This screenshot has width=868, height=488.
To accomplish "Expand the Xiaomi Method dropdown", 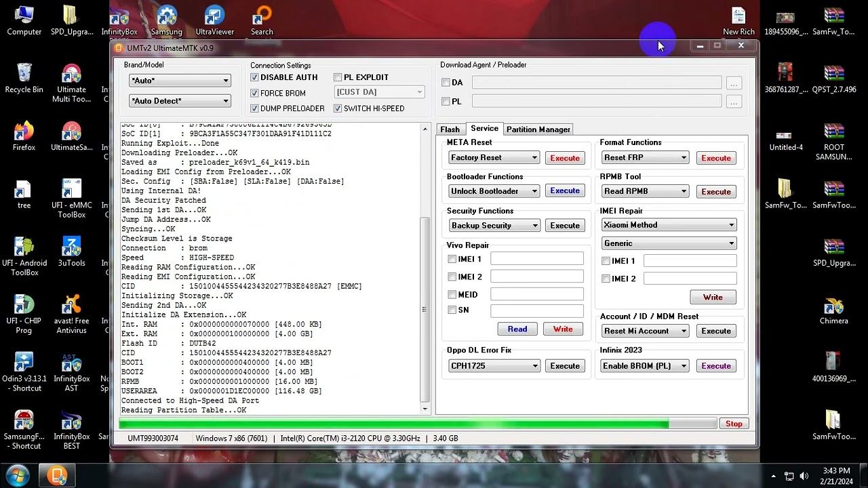I will click(669, 225).
